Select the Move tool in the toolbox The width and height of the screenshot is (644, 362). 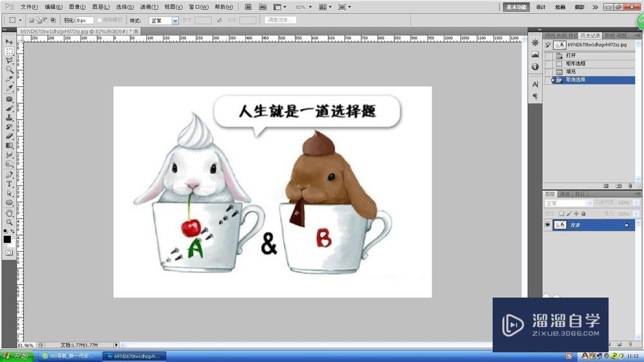[9, 41]
